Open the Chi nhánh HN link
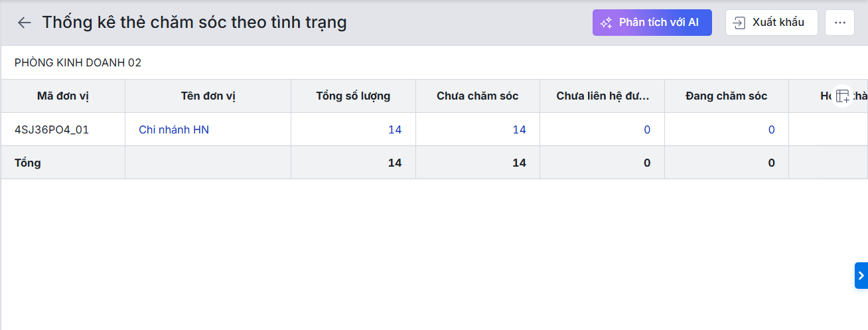The image size is (868, 330). 174,129
